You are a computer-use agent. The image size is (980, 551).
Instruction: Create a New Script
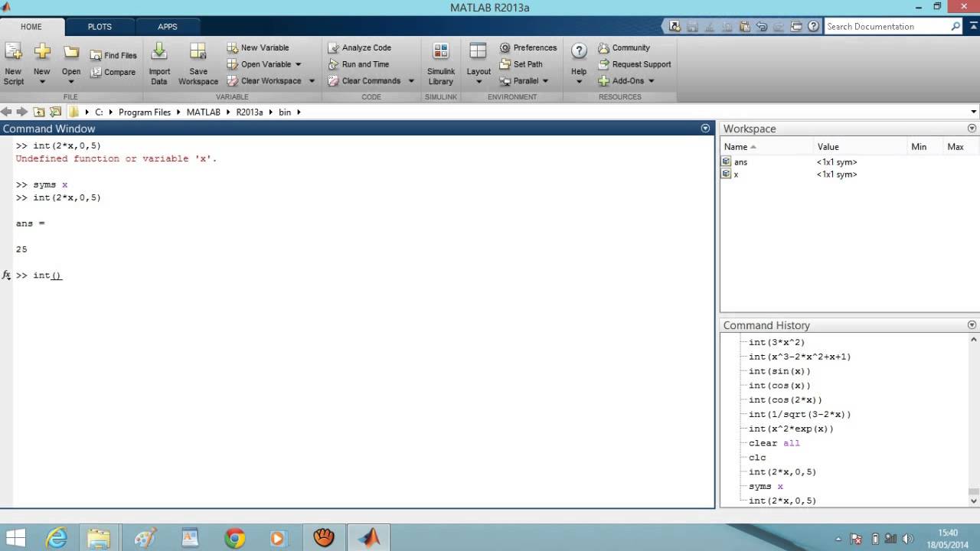(x=14, y=64)
